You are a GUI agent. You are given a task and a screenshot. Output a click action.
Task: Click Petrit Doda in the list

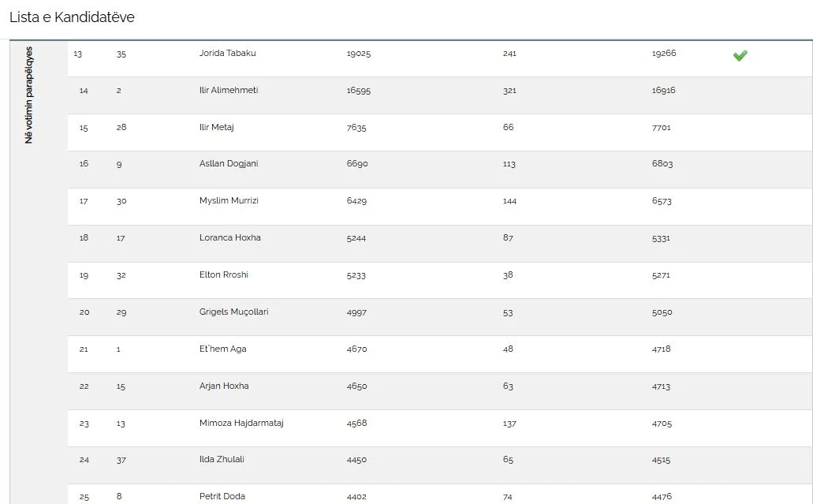222,497
